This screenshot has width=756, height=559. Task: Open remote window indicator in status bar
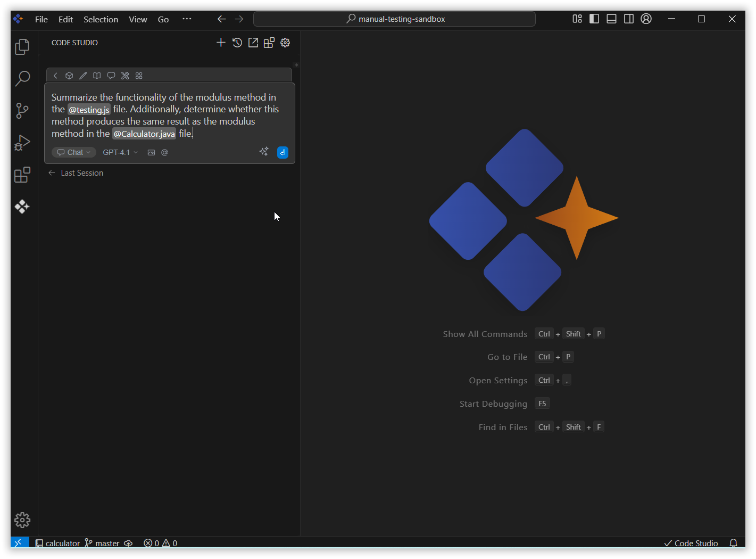[x=20, y=542]
